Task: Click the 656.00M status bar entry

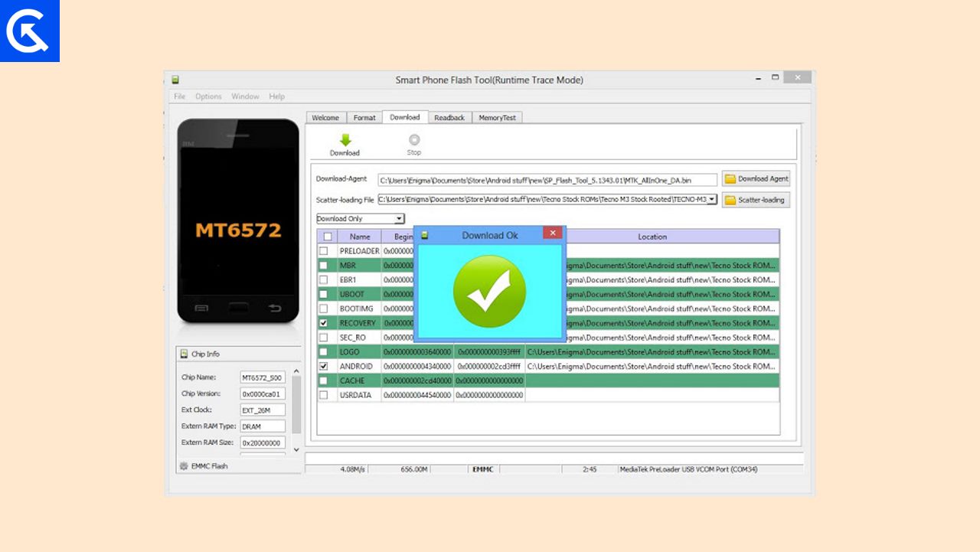Action: pyautogui.click(x=414, y=469)
